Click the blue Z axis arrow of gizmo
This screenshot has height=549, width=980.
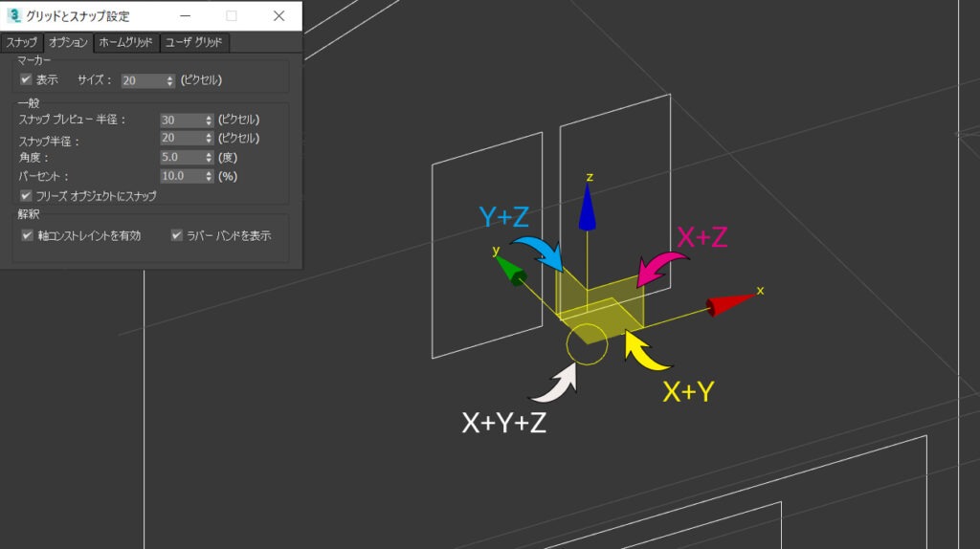click(x=587, y=208)
